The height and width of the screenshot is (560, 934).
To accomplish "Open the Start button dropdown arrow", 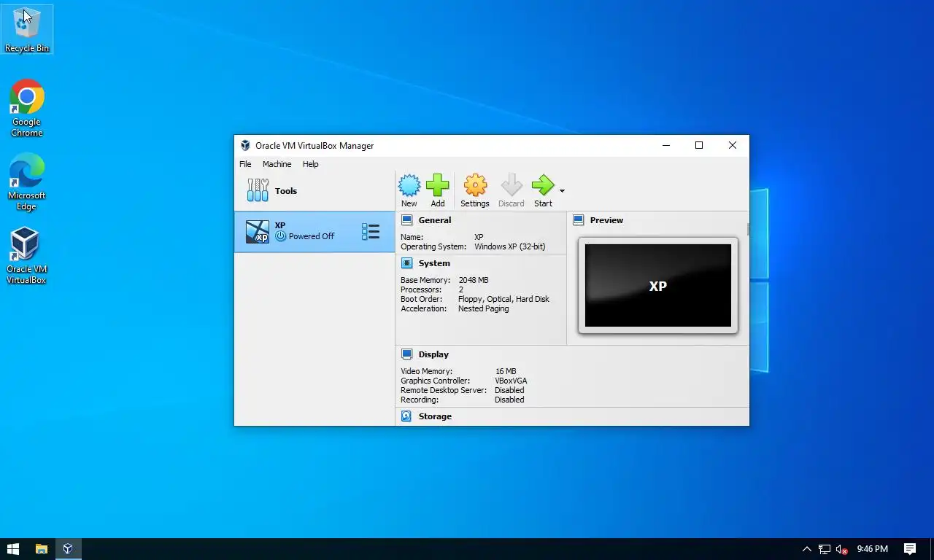I will 562,191.
